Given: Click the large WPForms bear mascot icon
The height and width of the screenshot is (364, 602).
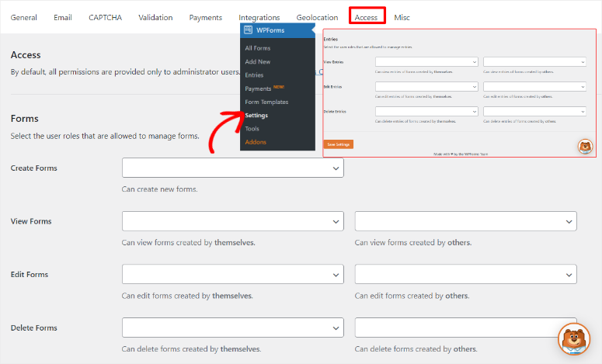Looking at the screenshot, I should (574, 339).
